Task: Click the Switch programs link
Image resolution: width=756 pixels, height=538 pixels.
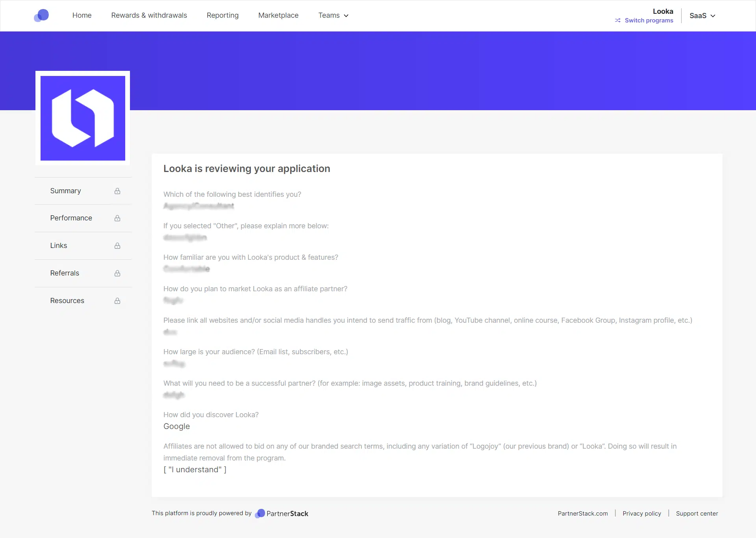Action: 649,20
